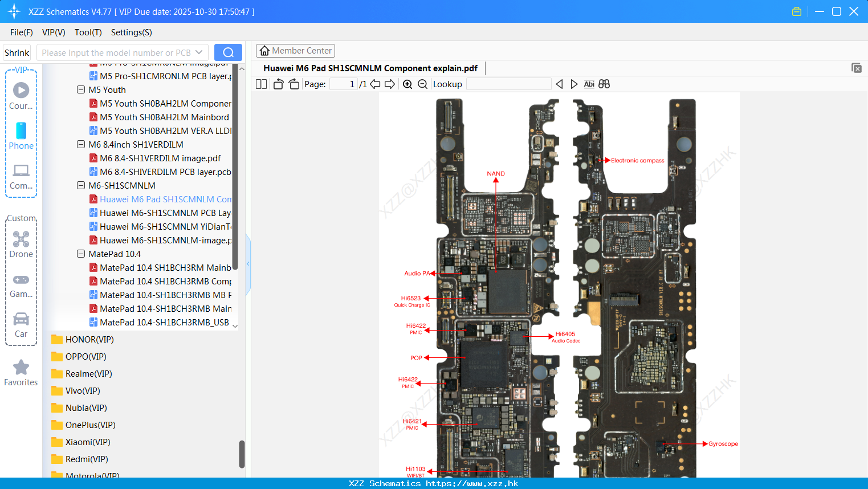
Task: Click the XZZ app logo in title bar
Action: (x=14, y=11)
